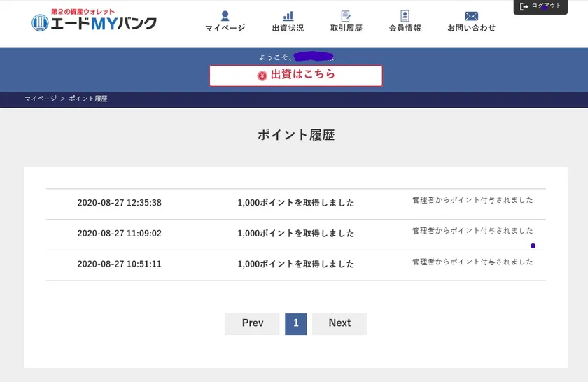Viewport: 588px width, 382px height.
Task: Open 会員情報 profile card icon
Action: pyautogui.click(x=405, y=15)
